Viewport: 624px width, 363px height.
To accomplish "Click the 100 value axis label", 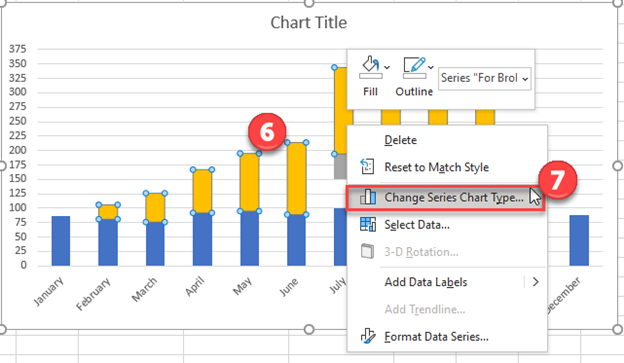I will [18, 207].
